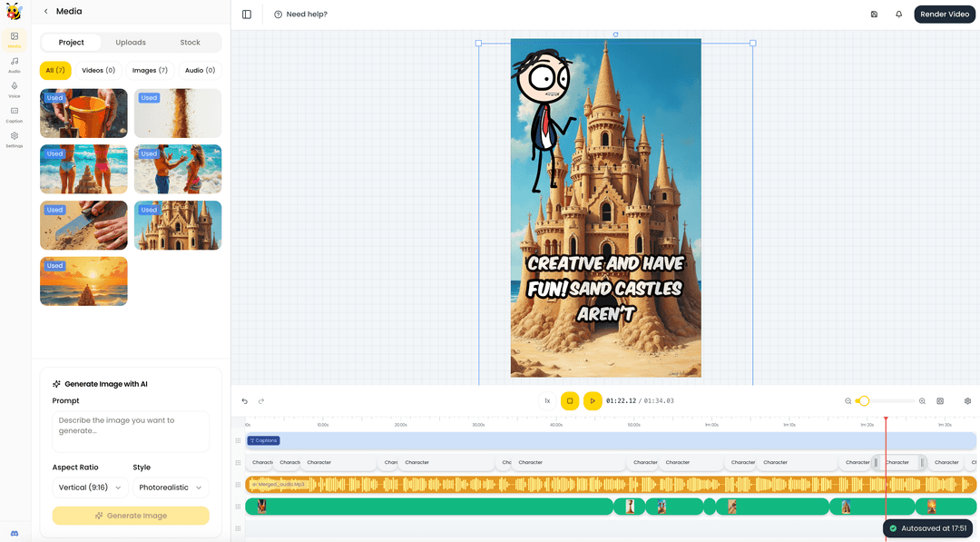This screenshot has height=542, width=980.
Task: Click the bee app logo
Action: [x=14, y=11]
